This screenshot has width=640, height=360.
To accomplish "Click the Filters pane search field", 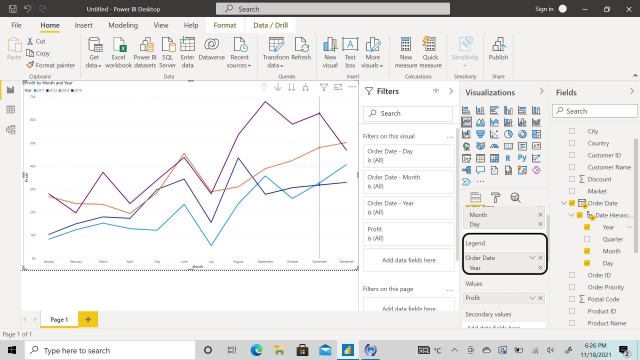I will [408, 113].
